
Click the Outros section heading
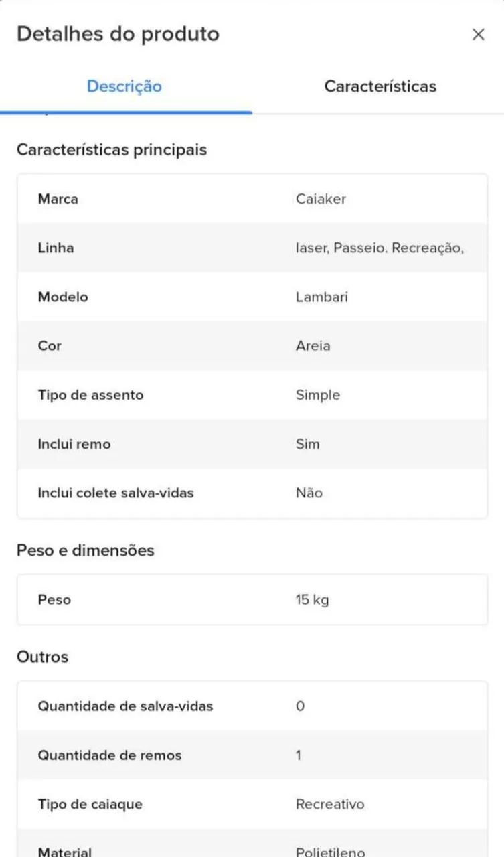42,657
